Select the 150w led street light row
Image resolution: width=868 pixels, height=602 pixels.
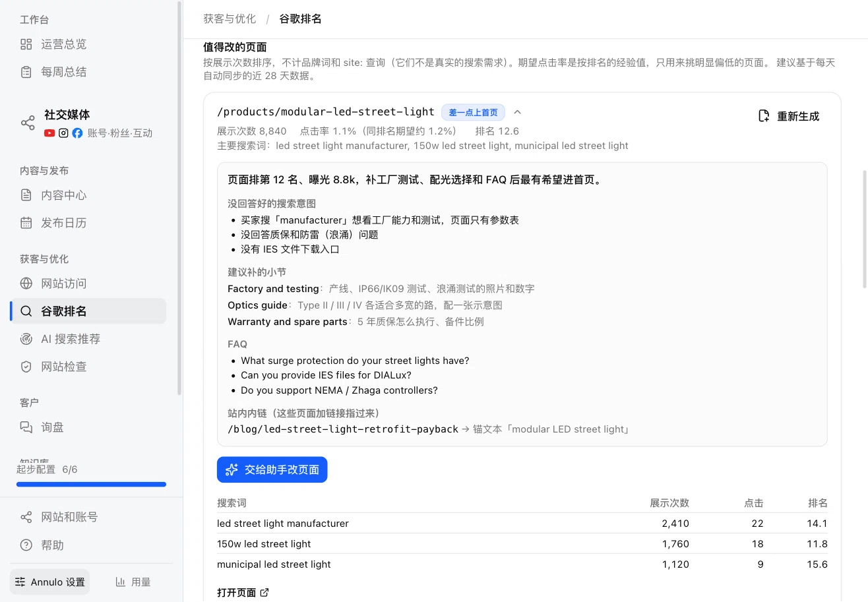click(x=522, y=544)
